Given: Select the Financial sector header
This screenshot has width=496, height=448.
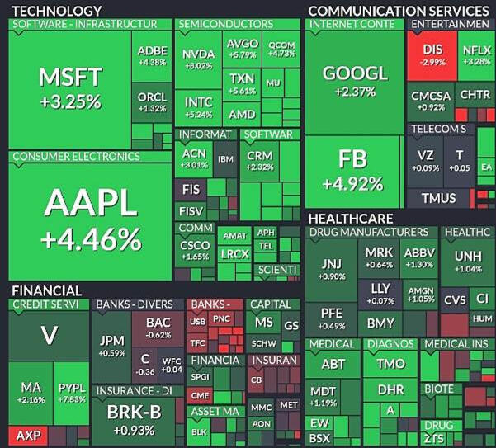Looking at the screenshot, I should coord(46,290).
